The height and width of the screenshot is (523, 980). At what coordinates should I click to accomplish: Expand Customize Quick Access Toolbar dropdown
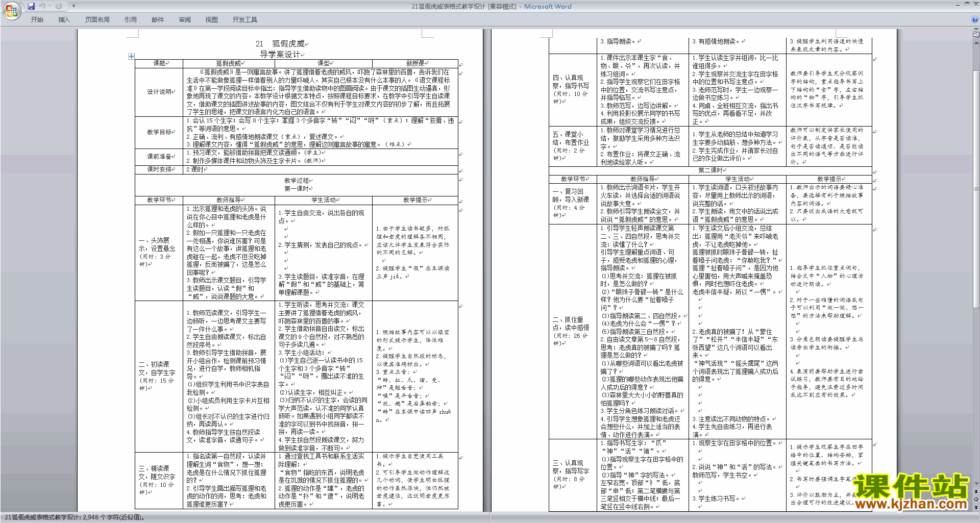pos(73,6)
